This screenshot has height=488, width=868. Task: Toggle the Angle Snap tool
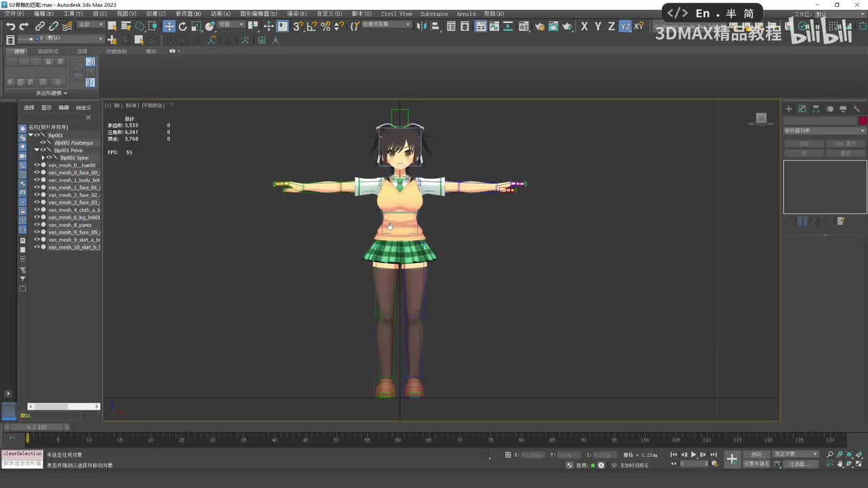311,26
